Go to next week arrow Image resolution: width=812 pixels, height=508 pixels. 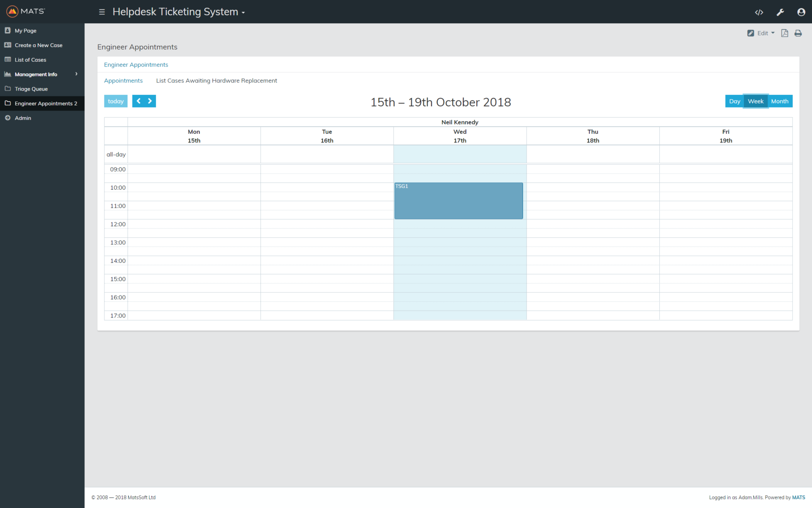(x=150, y=101)
